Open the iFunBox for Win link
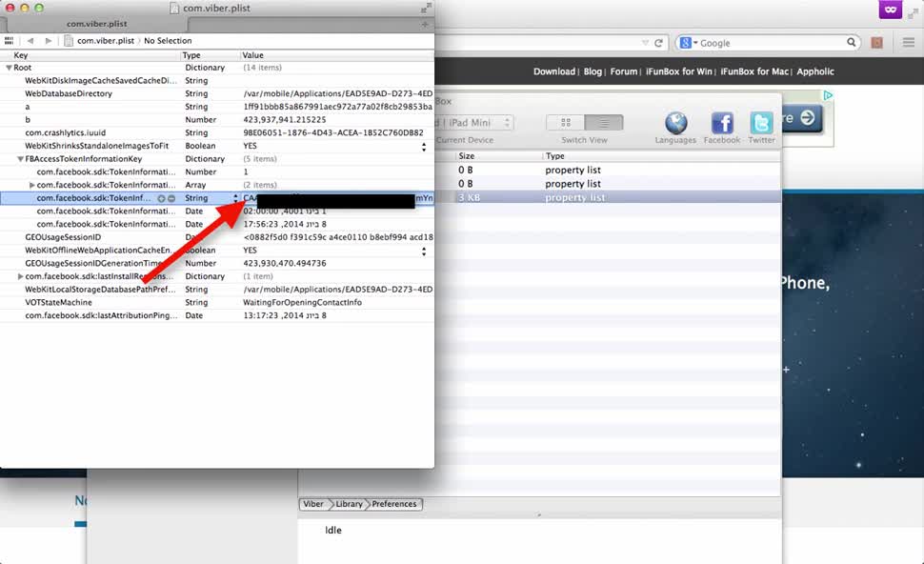The height and width of the screenshot is (564, 924). (679, 71)
